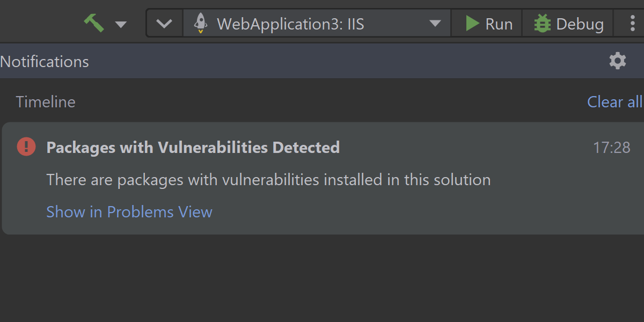Open Notifications gear settings
This screenshot has width=644, height=322.
(x=618, y=61)
